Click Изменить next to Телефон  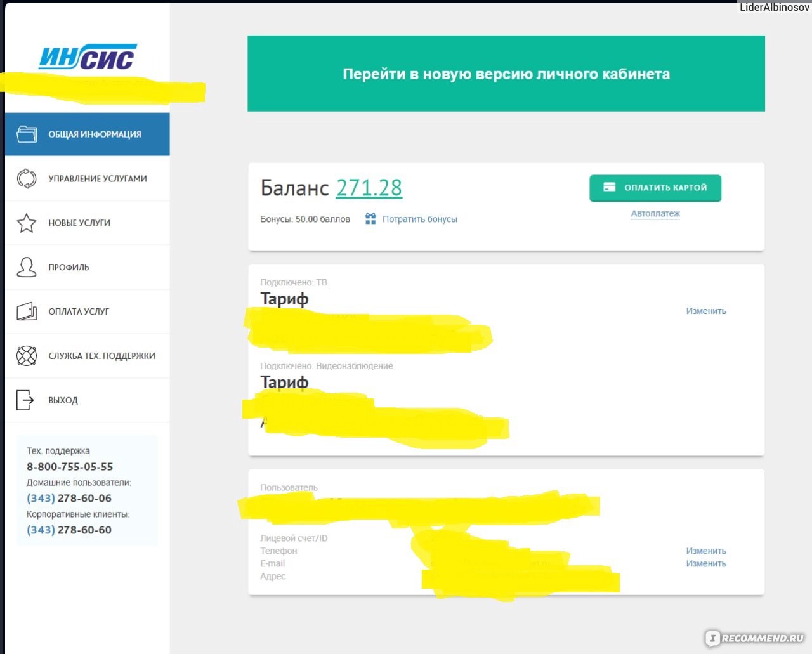pos(706,551)
